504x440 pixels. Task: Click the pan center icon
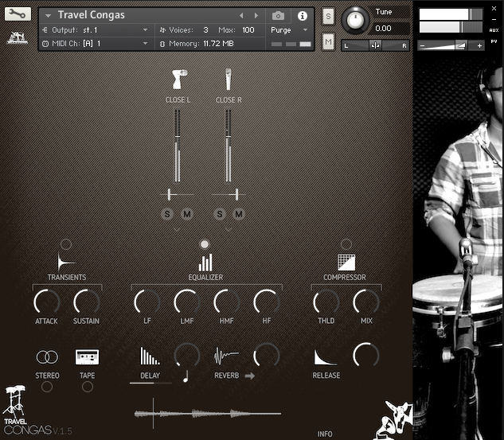pos(375,45)
